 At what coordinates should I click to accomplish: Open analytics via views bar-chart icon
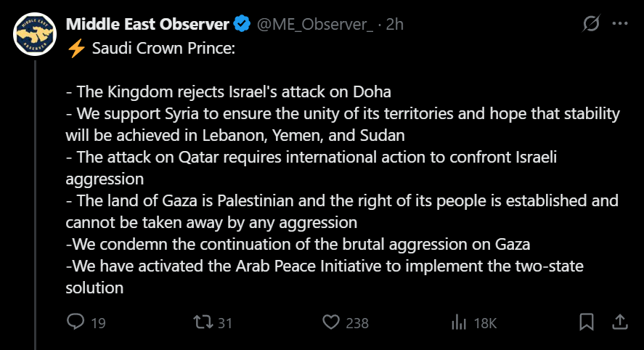click(459, 322)
